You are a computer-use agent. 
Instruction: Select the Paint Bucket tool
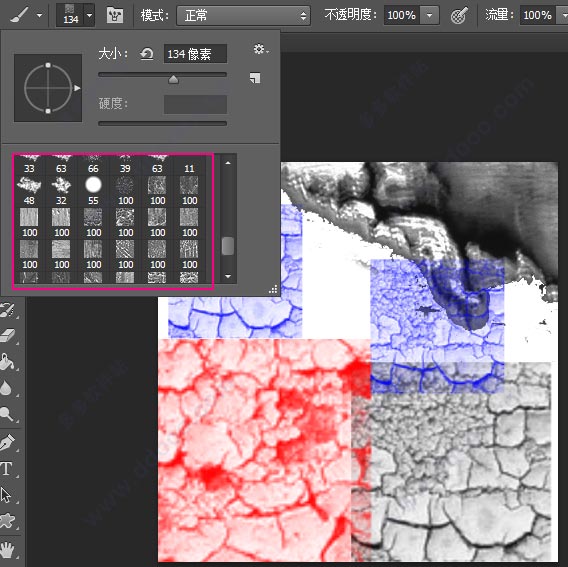tap(7, 362)
